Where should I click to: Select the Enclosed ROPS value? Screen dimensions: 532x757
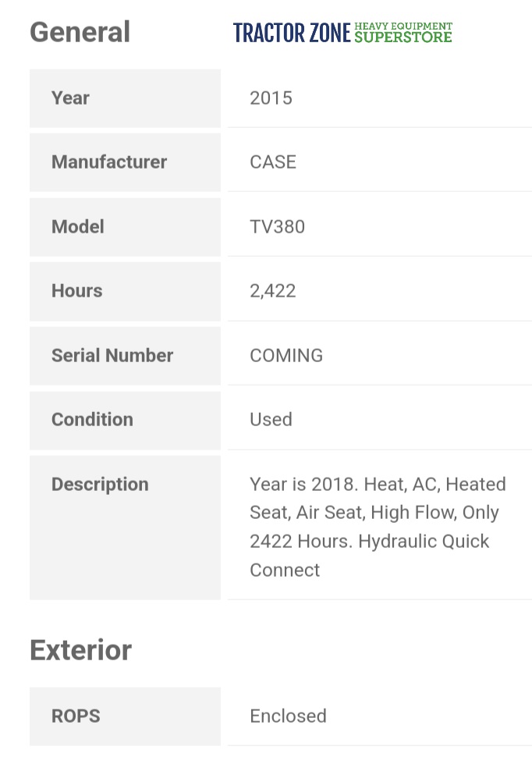[x=288, y=716]
